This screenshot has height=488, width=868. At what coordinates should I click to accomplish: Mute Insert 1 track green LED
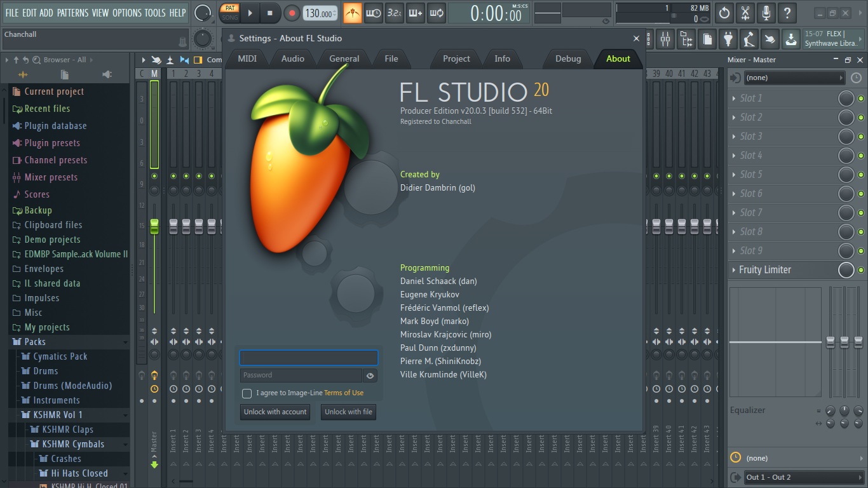point(173,176)
